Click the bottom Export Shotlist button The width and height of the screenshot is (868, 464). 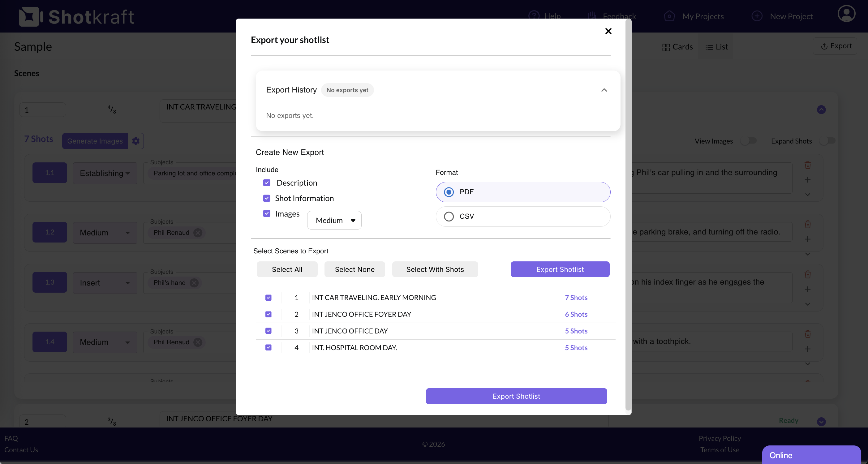(516, 396)
